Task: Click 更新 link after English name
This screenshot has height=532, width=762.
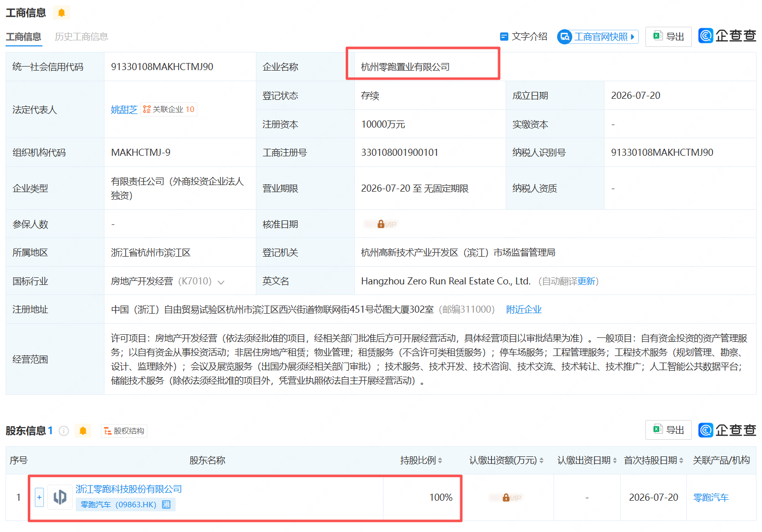Action: coord(586,281)
